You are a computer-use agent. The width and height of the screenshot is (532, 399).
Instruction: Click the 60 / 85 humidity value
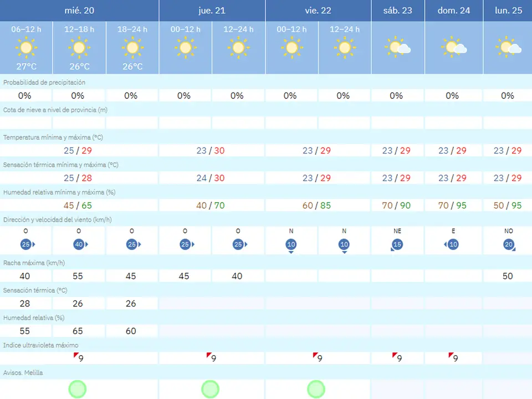pos(316,205)
